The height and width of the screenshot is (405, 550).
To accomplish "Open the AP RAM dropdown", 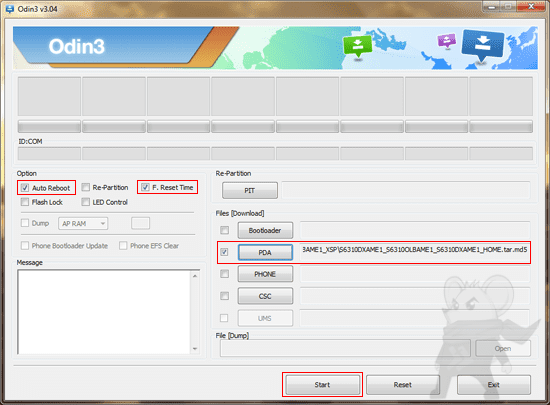I will [83, 223].
